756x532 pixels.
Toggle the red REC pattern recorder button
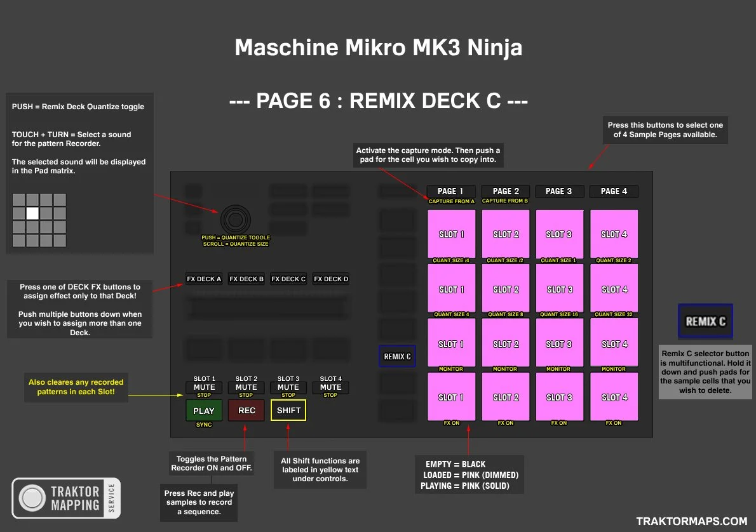click(x=246, y=411)
